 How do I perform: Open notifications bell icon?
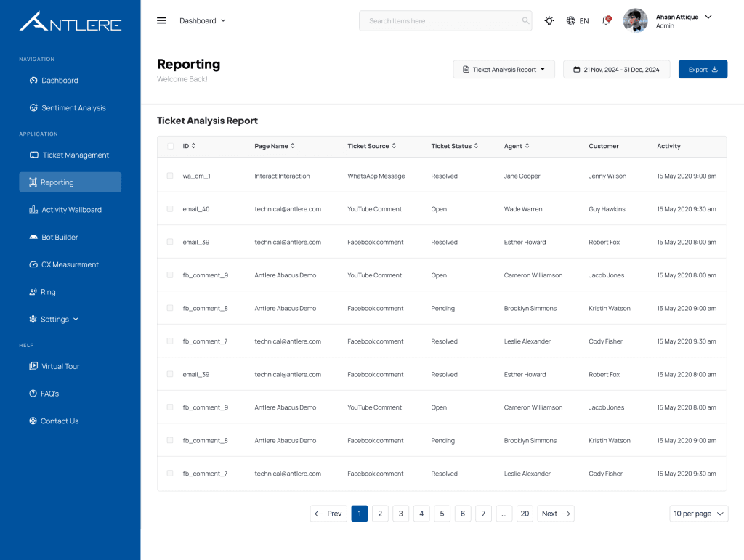(x=606, y=20)
